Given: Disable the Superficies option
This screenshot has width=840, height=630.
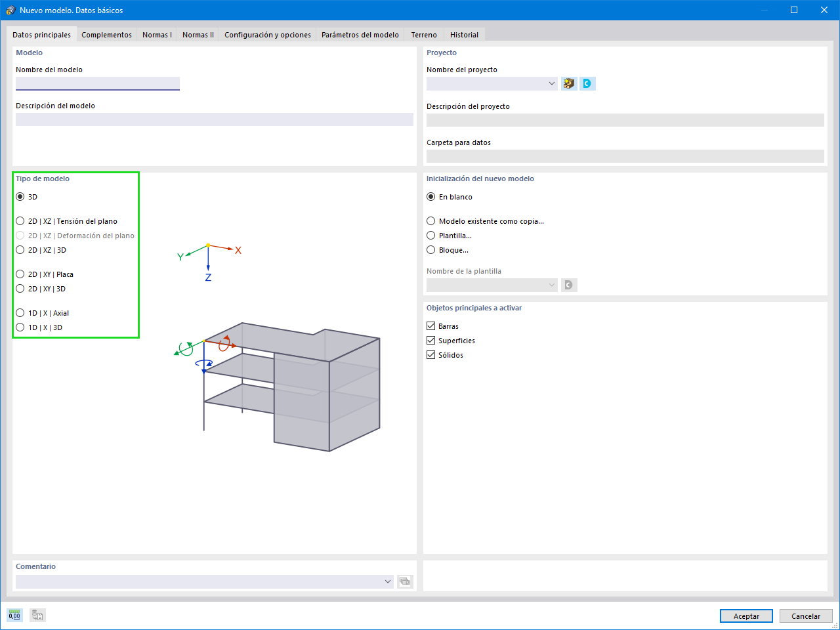Looking at the screenshot, I should point(430,340).
